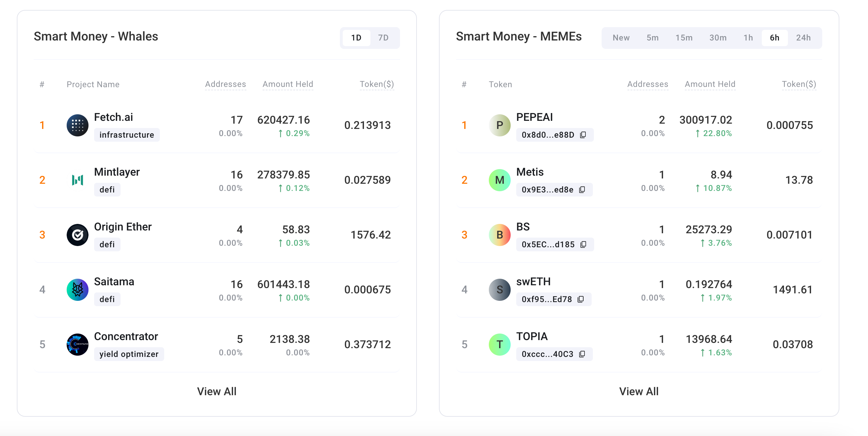Image resolution: width=868 pixels, height=436 pixels.
Task: Switch Whales view to 7D period
Action: click(384, 37)
